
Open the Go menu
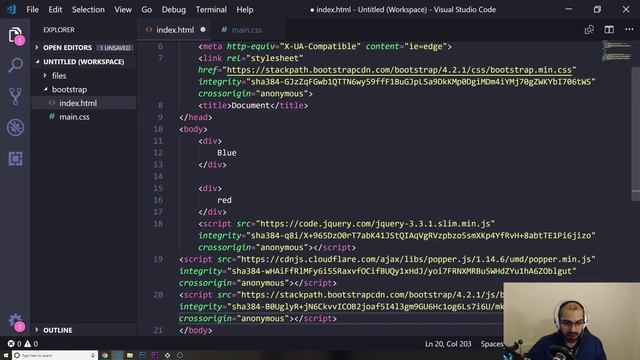(147, 9)
